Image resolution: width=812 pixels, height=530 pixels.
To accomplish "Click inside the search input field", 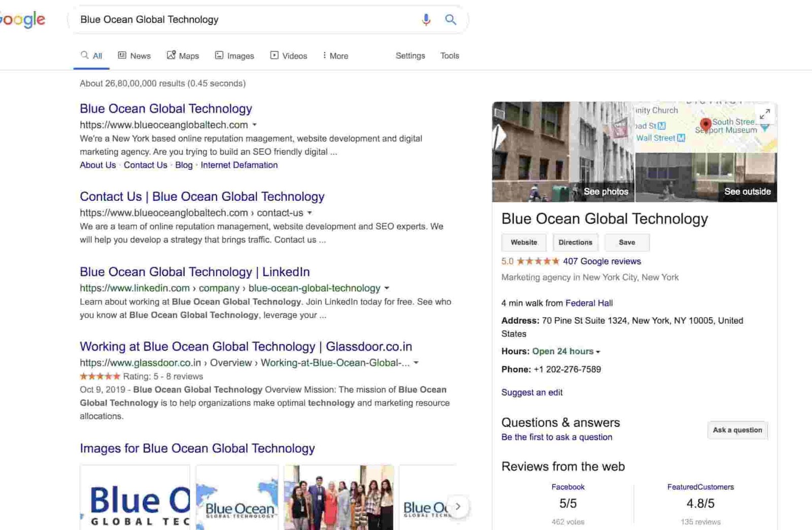I will click(x=228, y=19).
